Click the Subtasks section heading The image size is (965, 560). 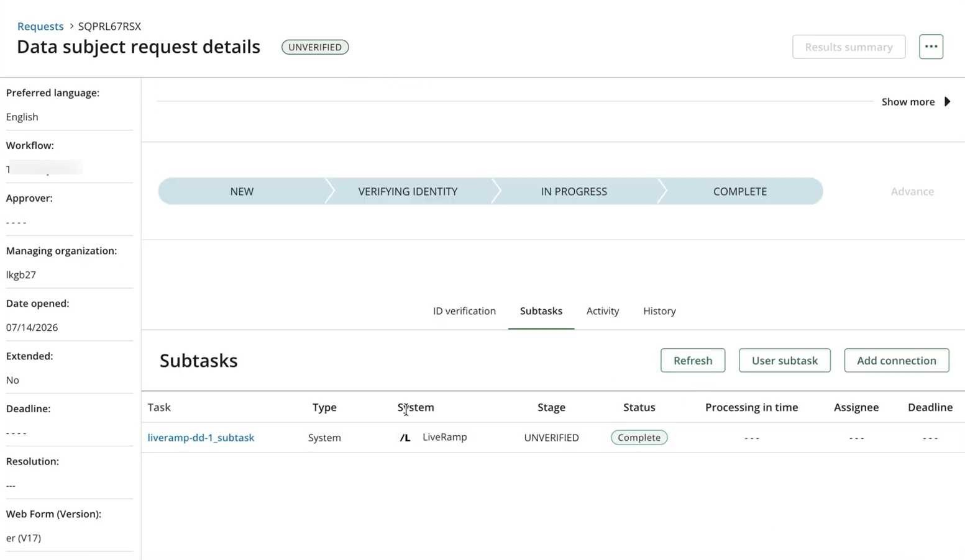[198, 361]
